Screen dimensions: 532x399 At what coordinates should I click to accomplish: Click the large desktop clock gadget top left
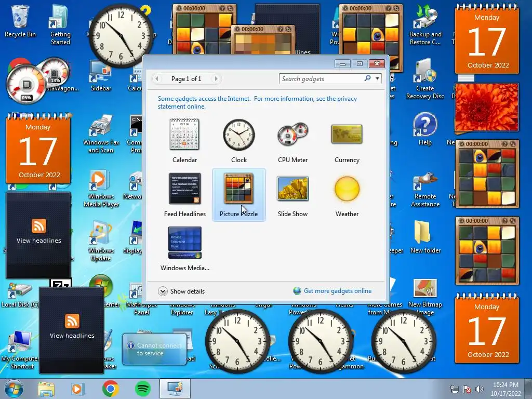coord(121,35)
